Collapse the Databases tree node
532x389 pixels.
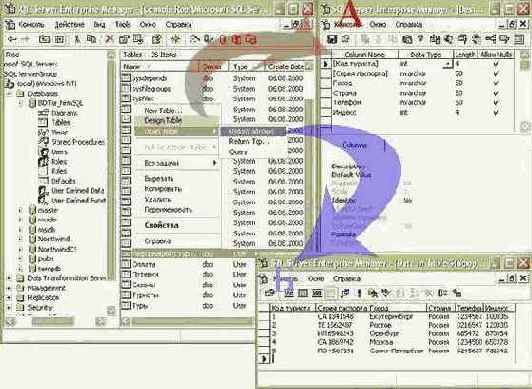point(11,94)
